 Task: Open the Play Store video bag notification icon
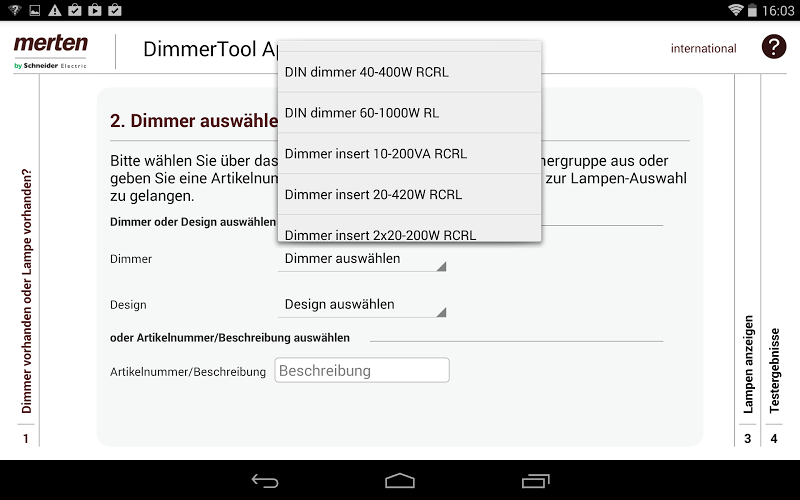click(94, 10)
